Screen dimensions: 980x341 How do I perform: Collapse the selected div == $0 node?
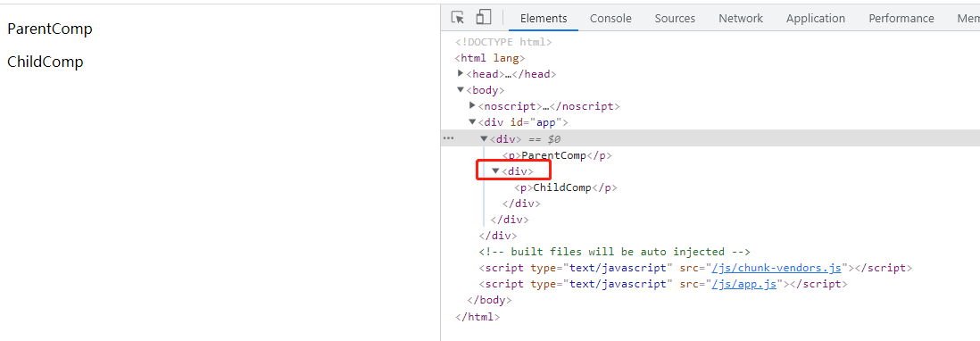tap(484, 138)
